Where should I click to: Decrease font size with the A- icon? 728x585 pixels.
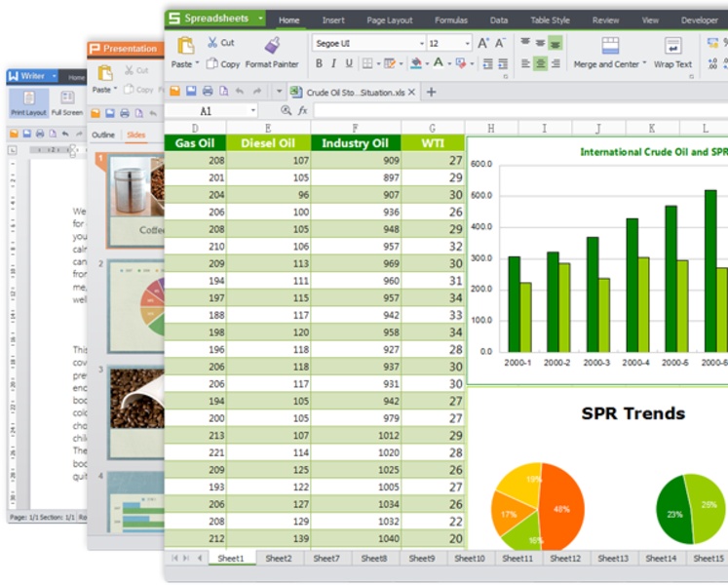(500, 43)
